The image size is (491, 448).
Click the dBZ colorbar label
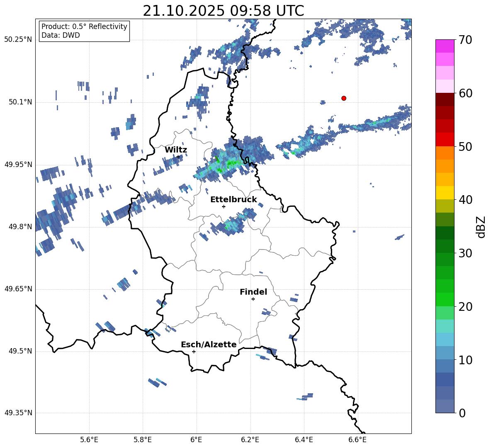[x=481, y=227]
